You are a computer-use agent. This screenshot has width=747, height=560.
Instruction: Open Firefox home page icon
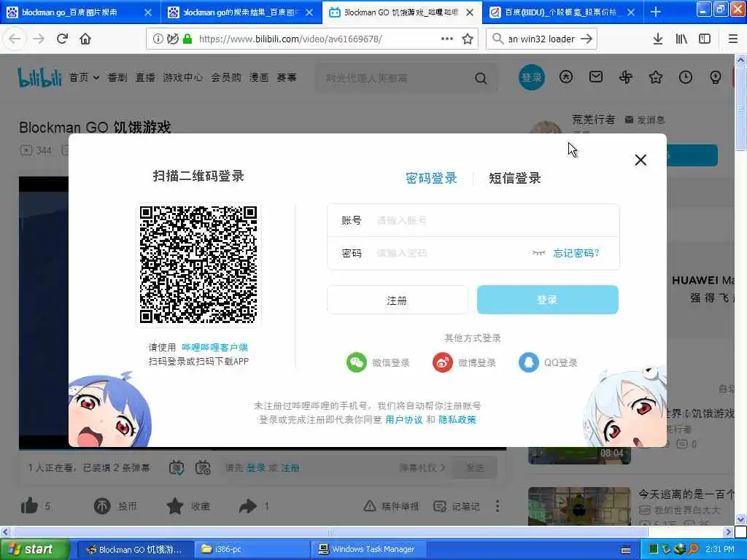pyautogui.click(x=85, y=39)
